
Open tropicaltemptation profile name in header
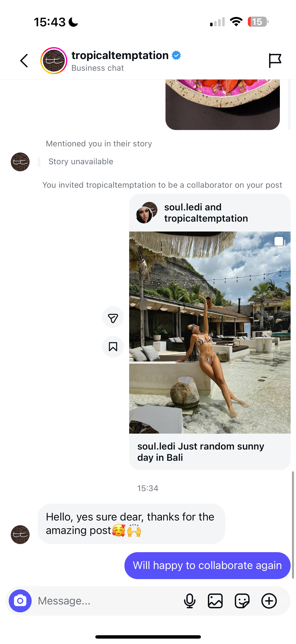point(120,55)
